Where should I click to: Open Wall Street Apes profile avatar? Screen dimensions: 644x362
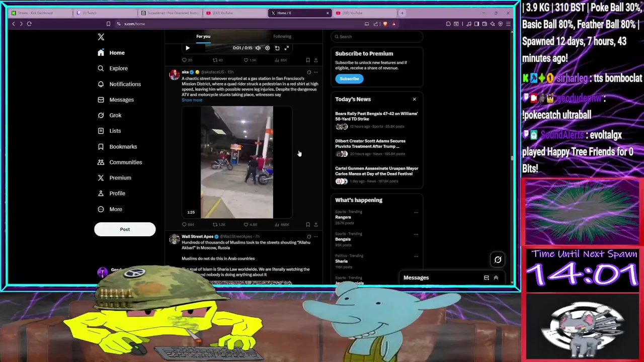tap(174, 239)
